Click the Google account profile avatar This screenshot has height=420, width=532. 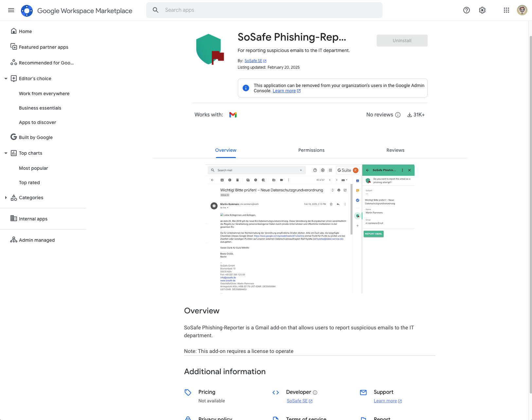(522, 10)
